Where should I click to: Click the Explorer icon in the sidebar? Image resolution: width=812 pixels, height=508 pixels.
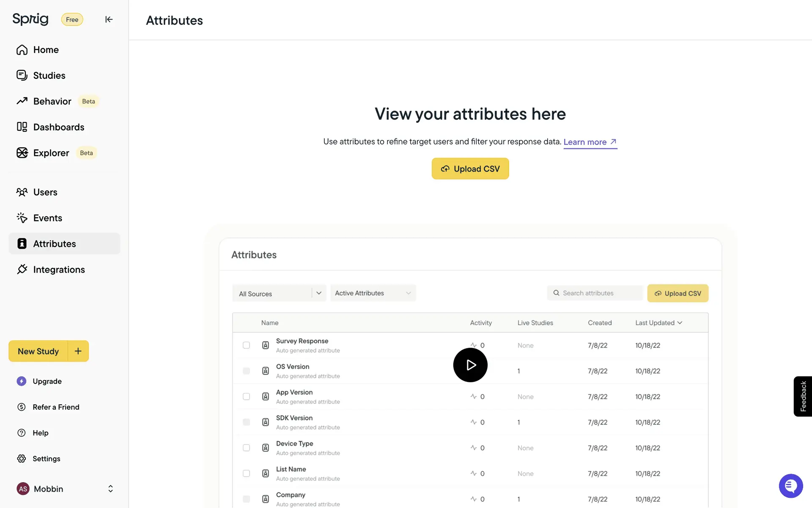[22, 153]
